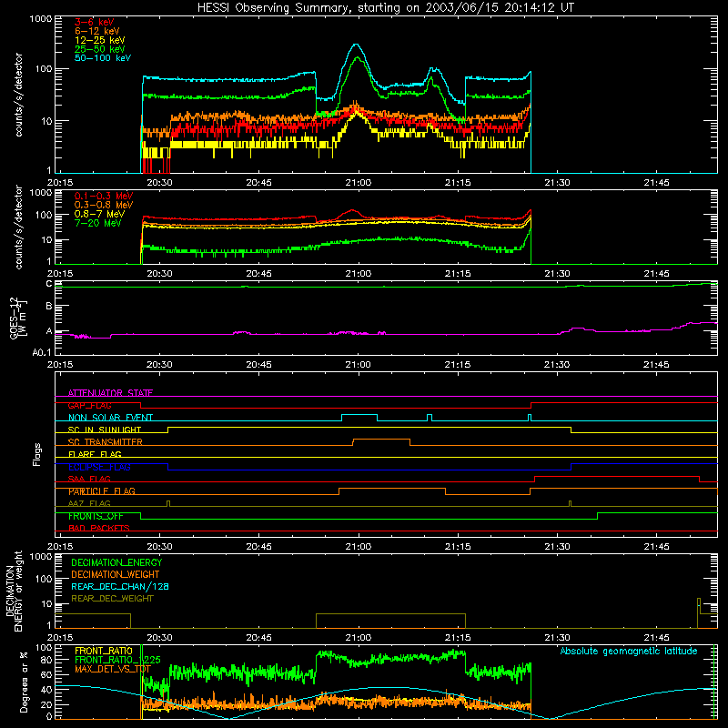The image size is (728, 728).
Task: Click the 20:45 tick label under GOES panel
Action: [258, 365]
